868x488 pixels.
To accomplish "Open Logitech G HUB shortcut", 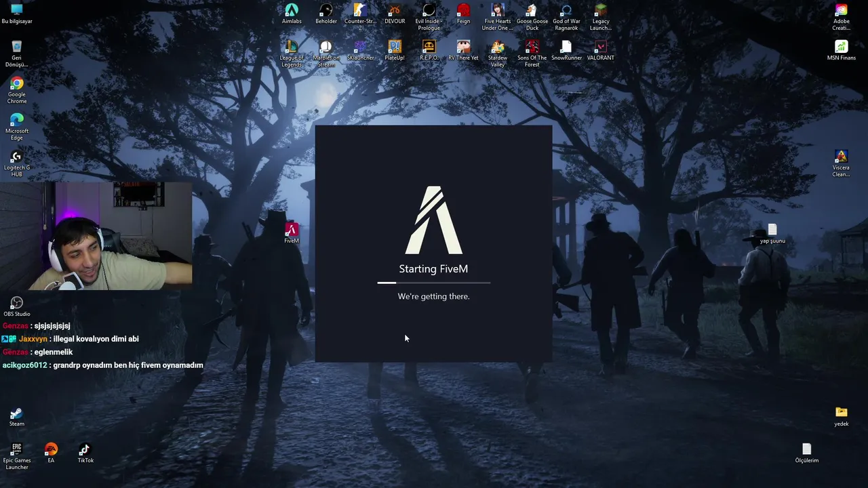I will (x=17, y=163).
